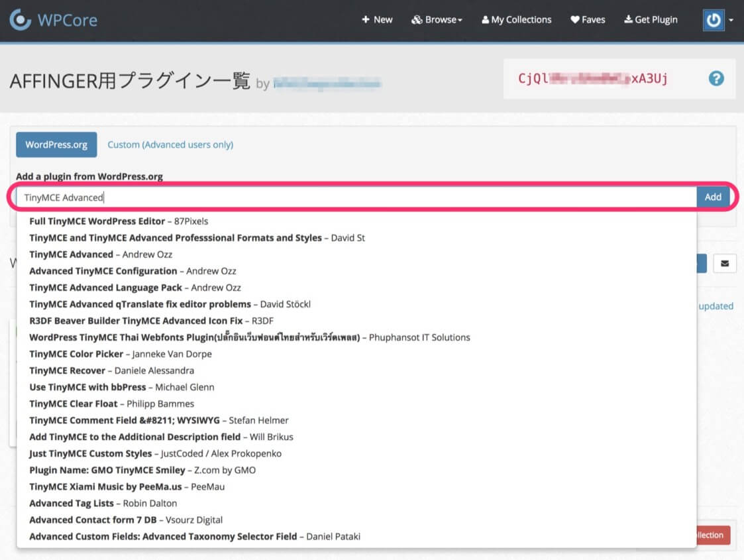
Task: Select Full TinyMCE WordPress Editor suggestion
Action: pos(356,221)
